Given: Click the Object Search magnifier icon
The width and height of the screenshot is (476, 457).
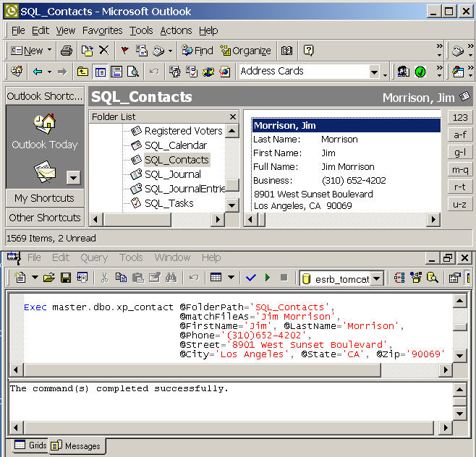Looking at the screenshot, I should tap(433, 278).
